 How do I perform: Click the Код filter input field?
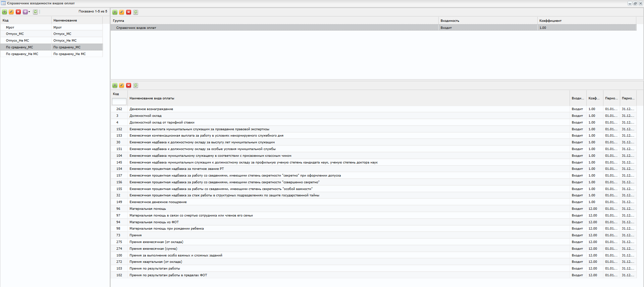click(x=119, y=101)
